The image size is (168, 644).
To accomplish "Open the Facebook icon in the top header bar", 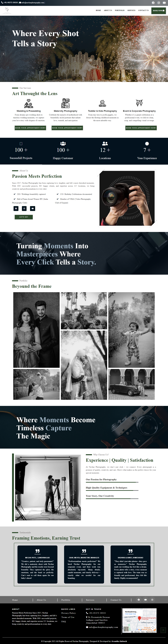I will click(153, 3).
